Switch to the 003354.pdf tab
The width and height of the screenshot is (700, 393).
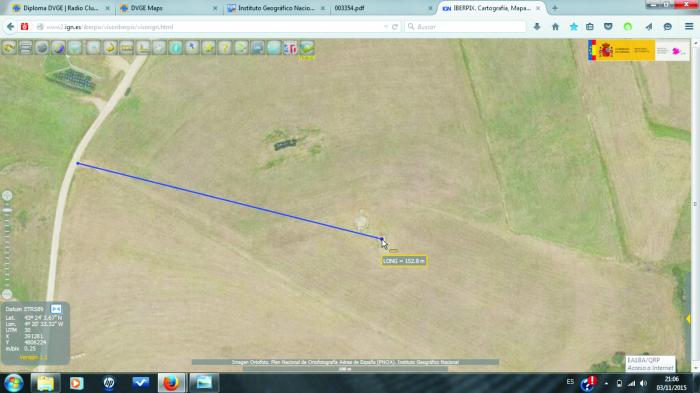383,8
